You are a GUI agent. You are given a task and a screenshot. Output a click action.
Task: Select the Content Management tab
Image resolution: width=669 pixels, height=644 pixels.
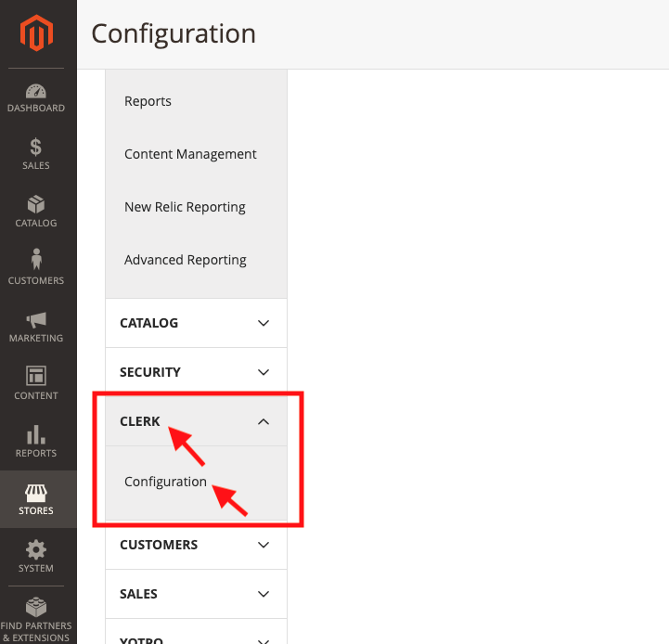190,154
